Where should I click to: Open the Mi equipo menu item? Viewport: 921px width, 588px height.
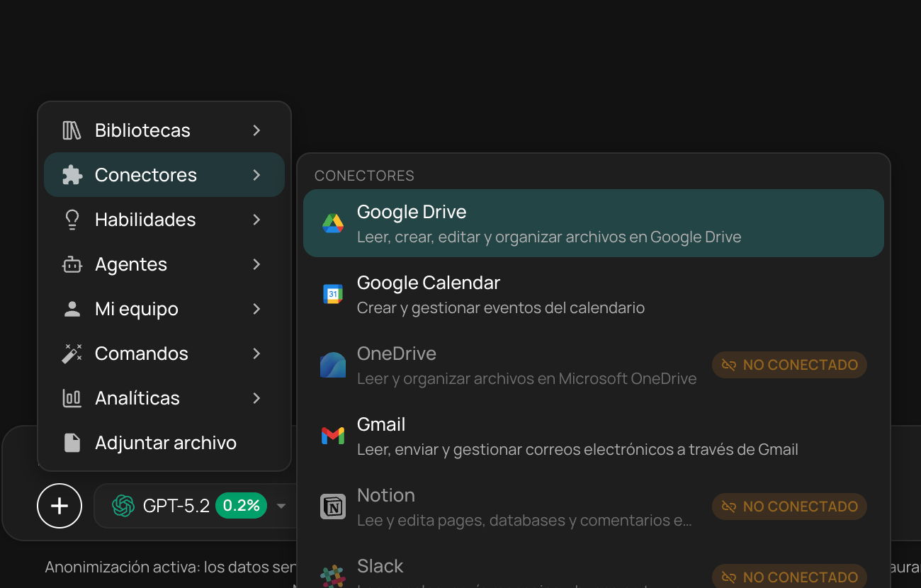pyautogui.click(x=164, y=309)
